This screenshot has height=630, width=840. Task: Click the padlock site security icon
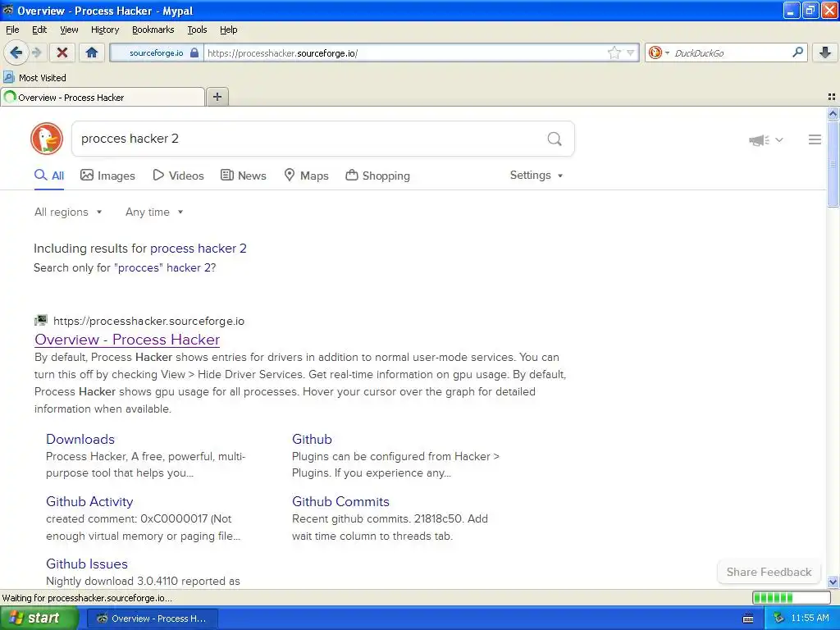coord(194,52)
